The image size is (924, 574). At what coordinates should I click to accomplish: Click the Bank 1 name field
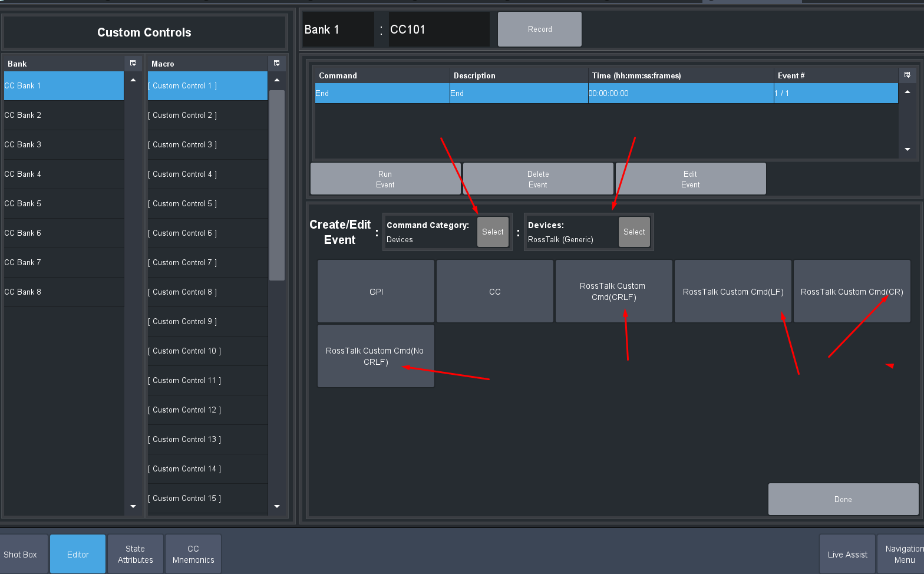click(x=338, y=29)
